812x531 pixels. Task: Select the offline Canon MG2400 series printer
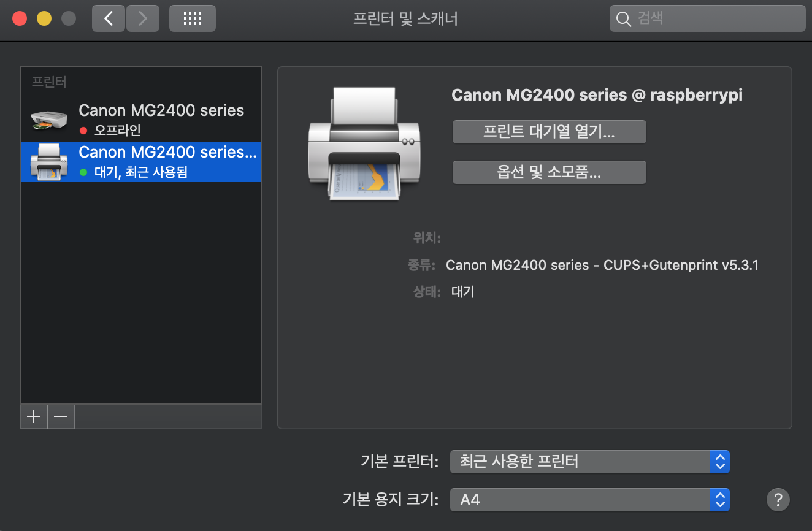coord(141,120)
